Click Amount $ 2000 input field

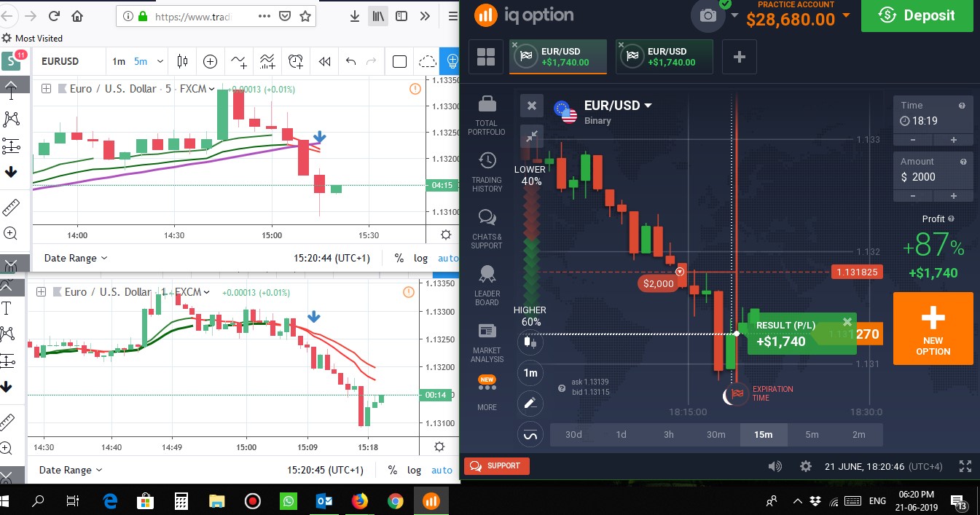(933, 176)
